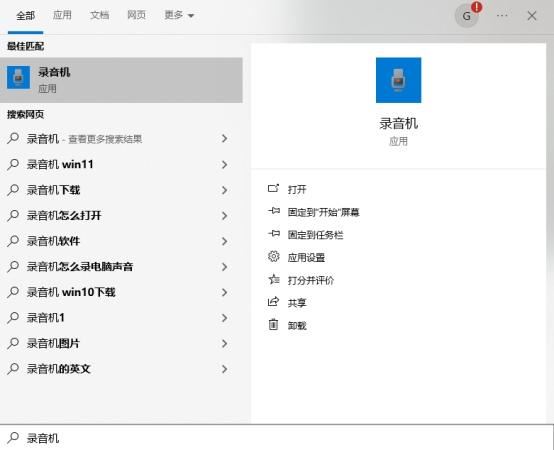The height and width of the screenshot is (450, 554).
Task: Select the 录音机下载 suggestion
Action: [121, 190]
